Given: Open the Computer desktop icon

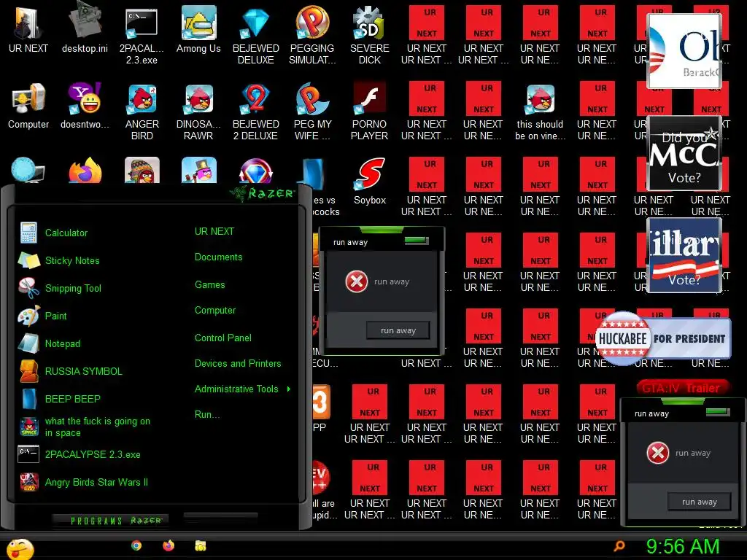Looking at the screenshot, I should (x=28, y=106).
